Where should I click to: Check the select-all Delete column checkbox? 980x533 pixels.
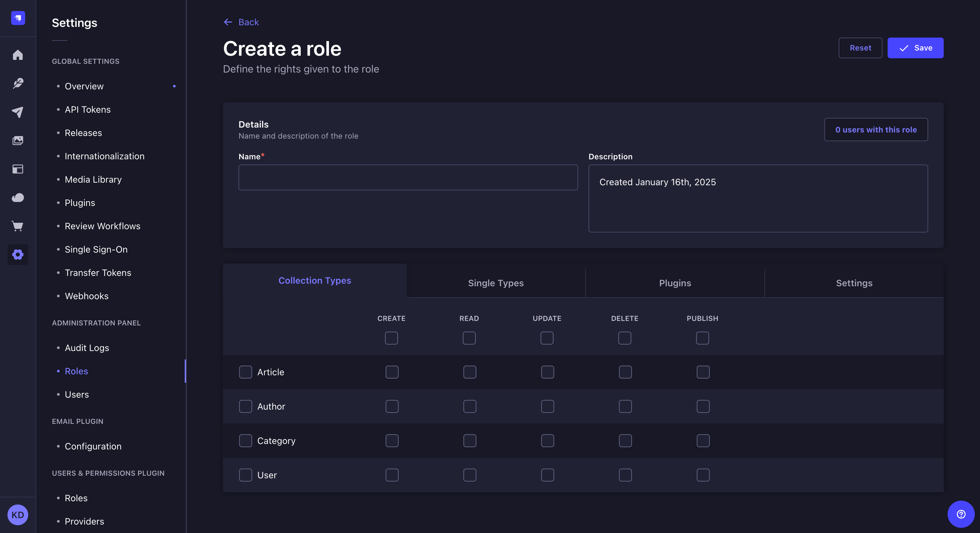tap(625, 338)
